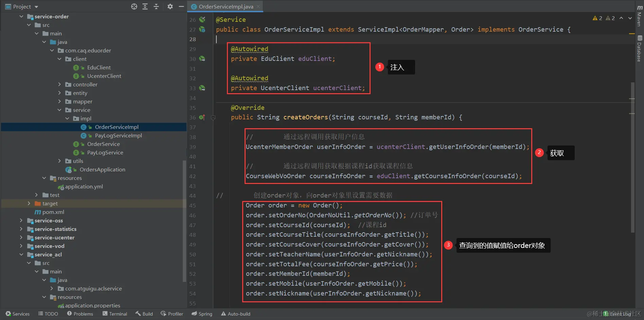Click the warnings count indicator
This screenshot has width=644, height=320.
click(597, 18)
